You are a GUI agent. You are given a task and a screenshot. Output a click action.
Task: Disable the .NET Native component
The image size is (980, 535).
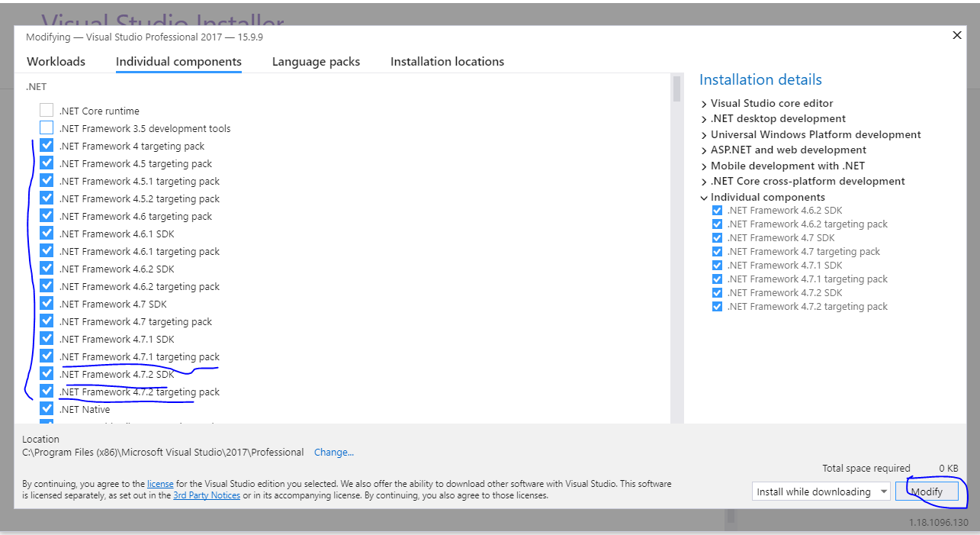(x=46, y=408)
